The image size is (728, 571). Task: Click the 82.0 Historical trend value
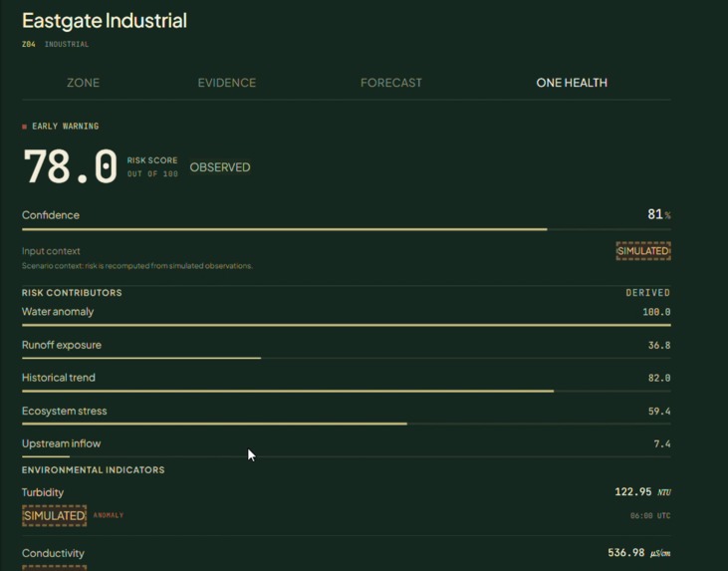659,378
